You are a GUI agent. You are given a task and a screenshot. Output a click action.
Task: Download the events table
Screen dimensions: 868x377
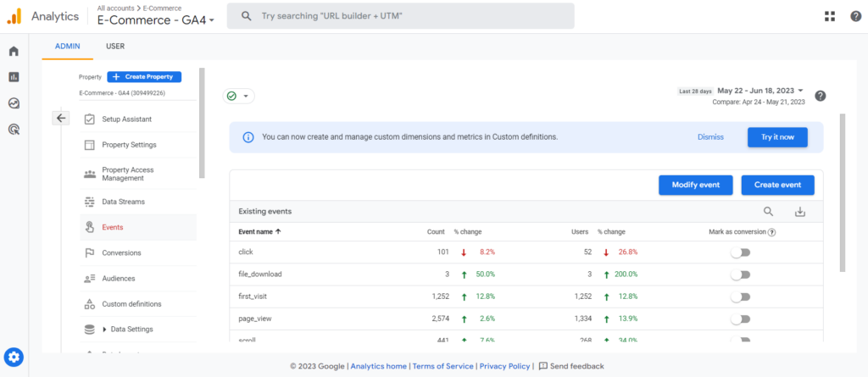(x=799, y=212)
